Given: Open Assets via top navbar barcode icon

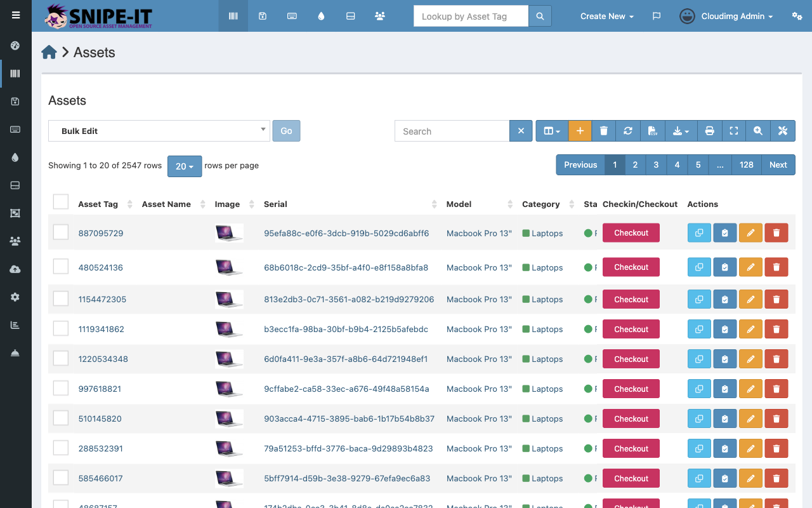Looking at the screenshot, I should pyautogui.click(x=233, y=16).
